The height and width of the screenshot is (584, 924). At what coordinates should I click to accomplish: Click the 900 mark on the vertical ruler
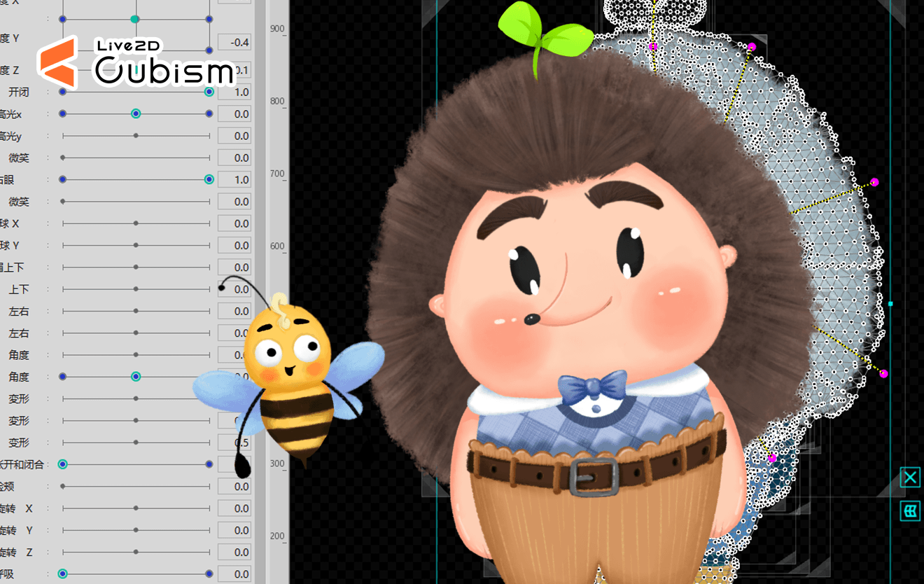point(277,29)
